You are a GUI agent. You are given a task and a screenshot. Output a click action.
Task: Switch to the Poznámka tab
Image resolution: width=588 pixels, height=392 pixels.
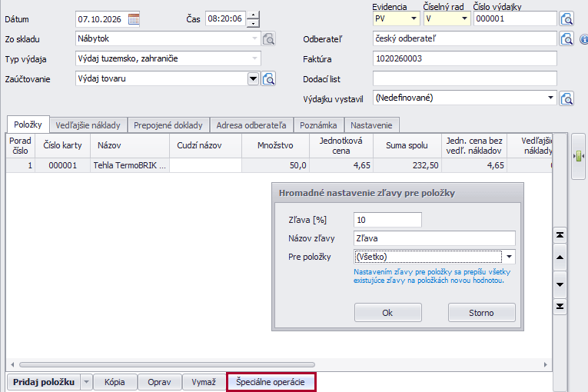[x=318, y=125]
